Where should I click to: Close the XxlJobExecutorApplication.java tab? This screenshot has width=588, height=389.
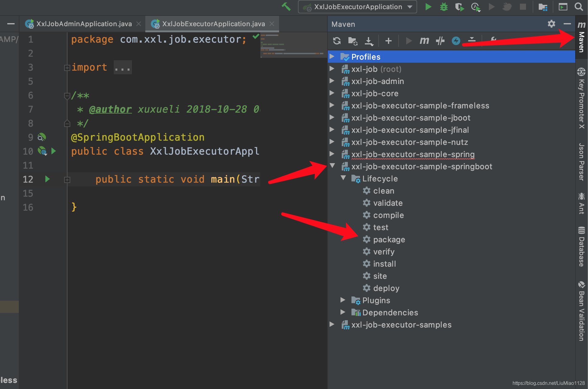[272, 24]
